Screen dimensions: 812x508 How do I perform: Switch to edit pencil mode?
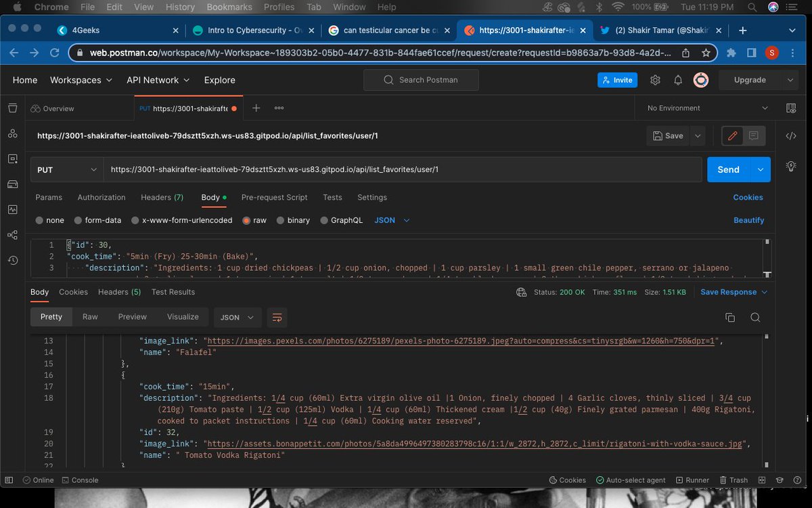[732, 135]
